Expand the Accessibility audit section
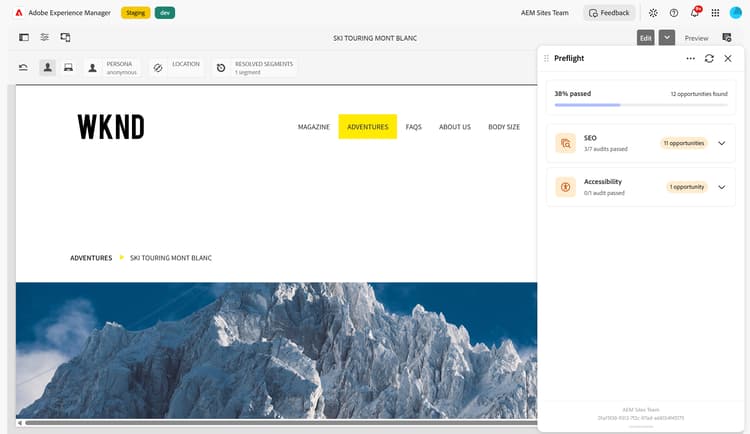 [x=721, y=187]
